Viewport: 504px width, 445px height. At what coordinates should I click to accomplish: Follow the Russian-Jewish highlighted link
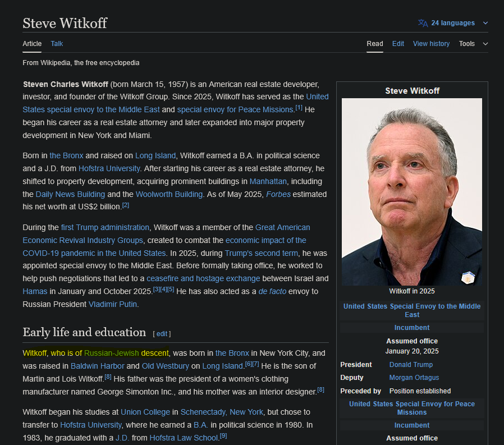pyautogui.click(x=111, y=353)
